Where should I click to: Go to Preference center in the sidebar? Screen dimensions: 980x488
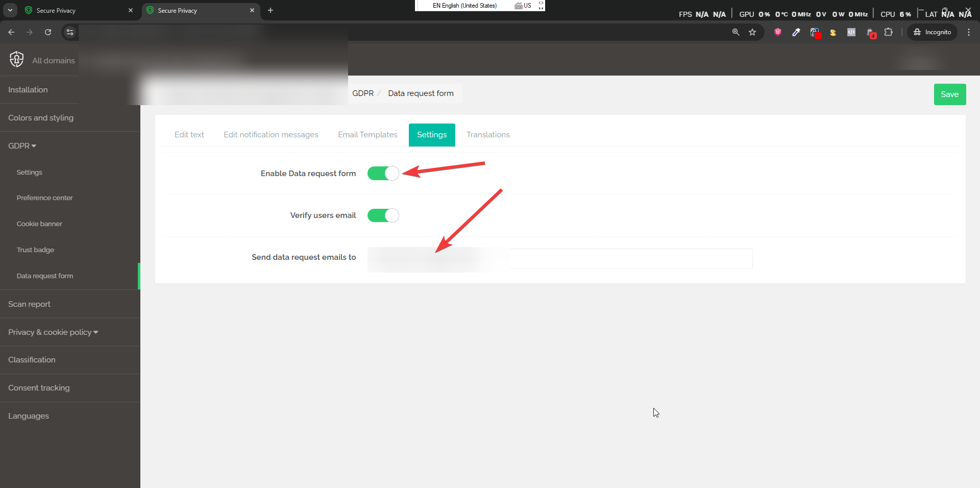click(x=44, y=198)
